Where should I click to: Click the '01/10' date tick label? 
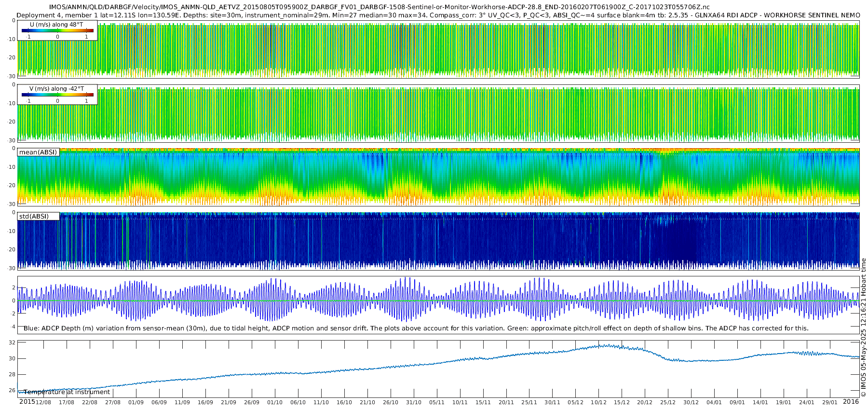click(275, 402)
